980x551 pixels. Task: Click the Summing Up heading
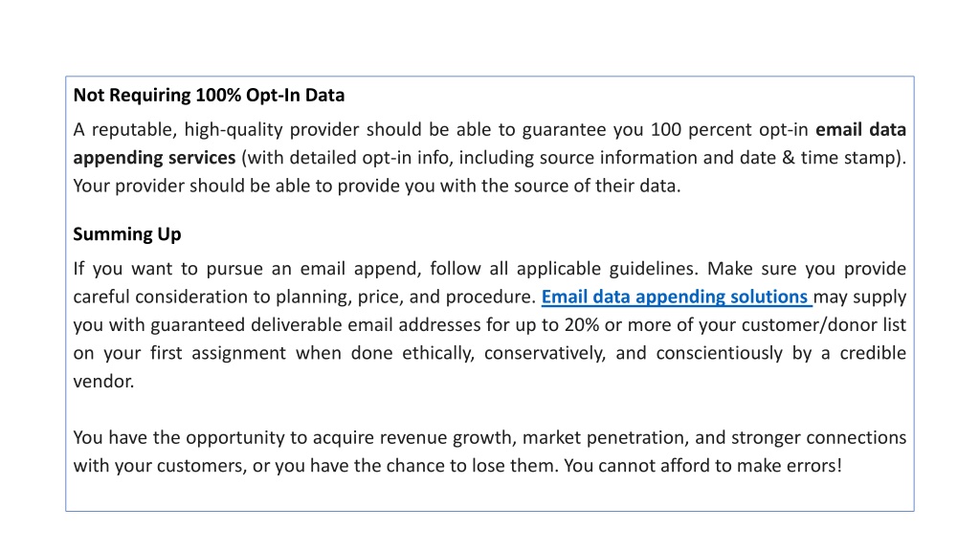127,234
